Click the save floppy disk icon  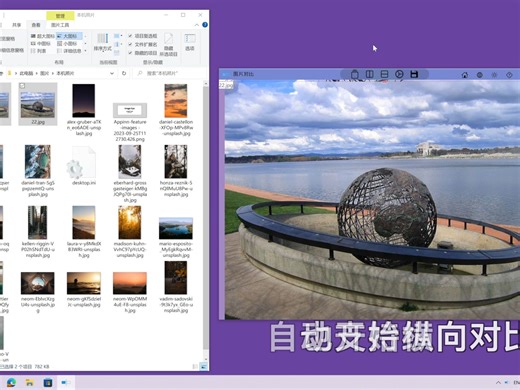(x=414, y=74)
